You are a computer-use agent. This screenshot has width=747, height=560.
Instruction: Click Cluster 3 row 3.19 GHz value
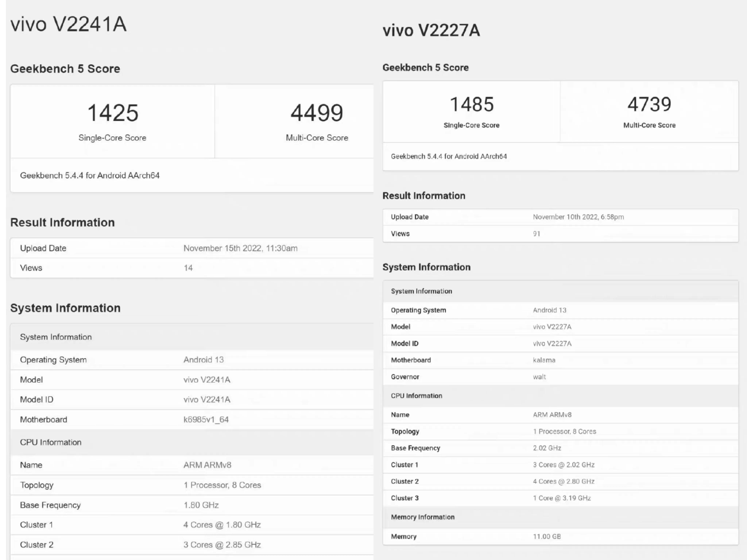pyautogui.click(x=562, y=498)
